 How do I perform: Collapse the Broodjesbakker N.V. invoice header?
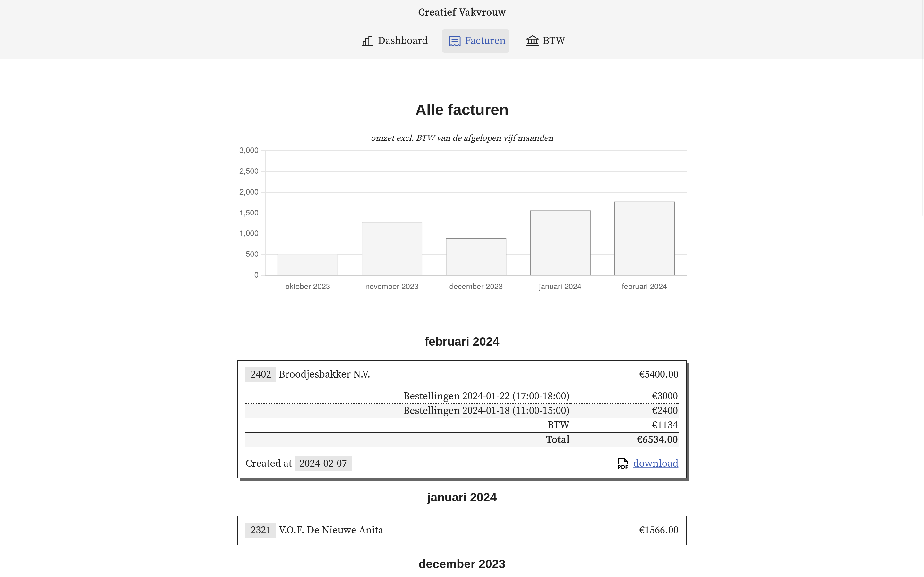(462, 374)
